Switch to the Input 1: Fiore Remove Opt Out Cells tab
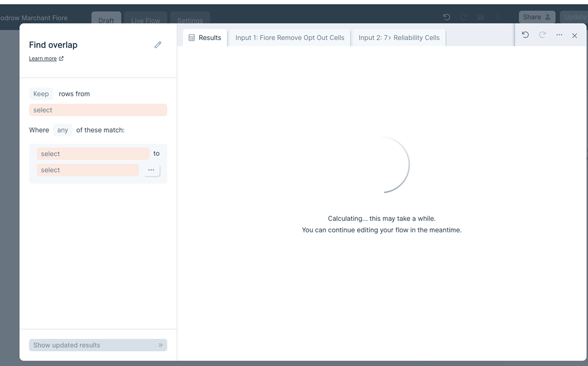 pos(289,37)
